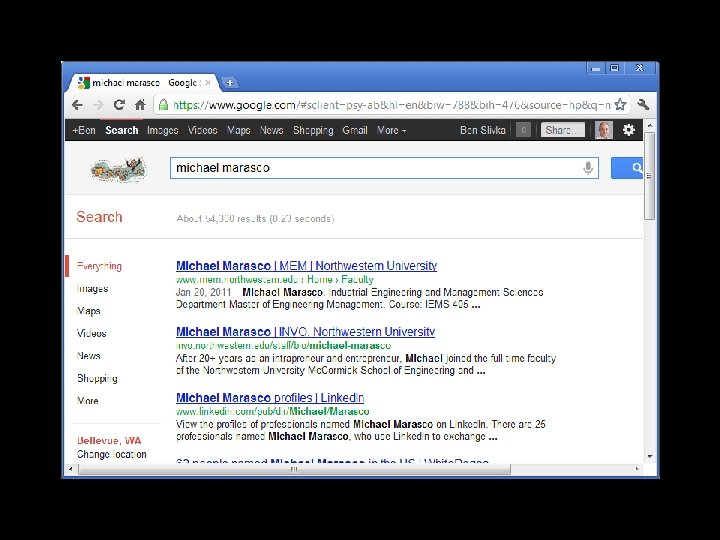Click the vertical scrollbar up arrow

click(649, 125)
